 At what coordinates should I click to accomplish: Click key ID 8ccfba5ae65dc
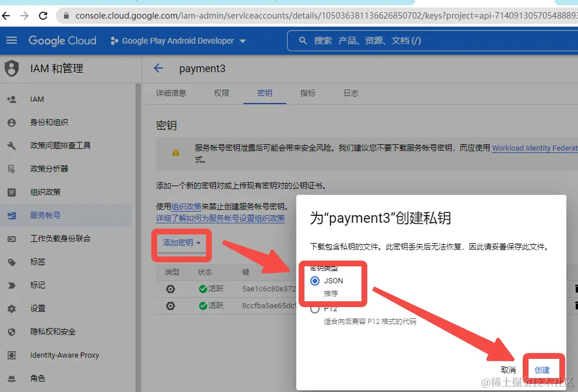pos(269,306)
